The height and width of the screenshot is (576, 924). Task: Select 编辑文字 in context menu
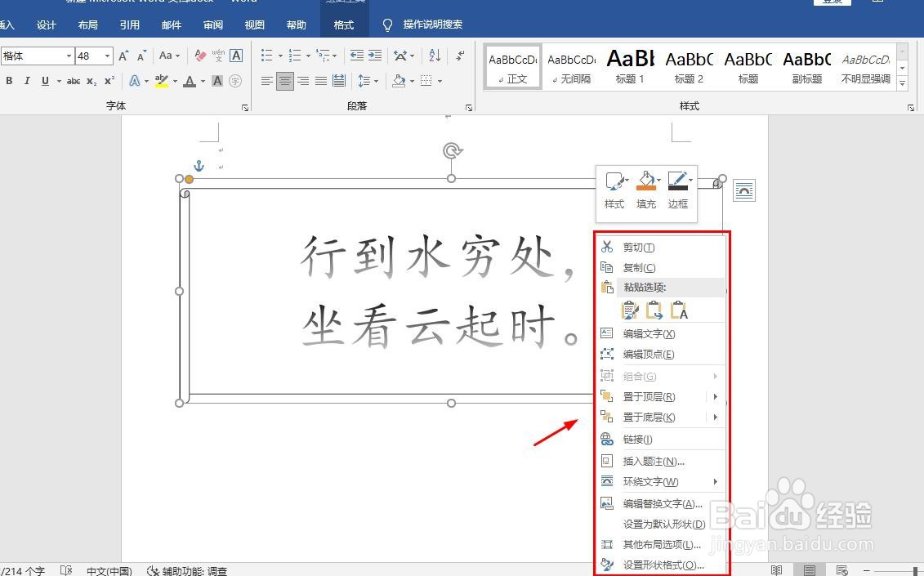tap(661, 333)
